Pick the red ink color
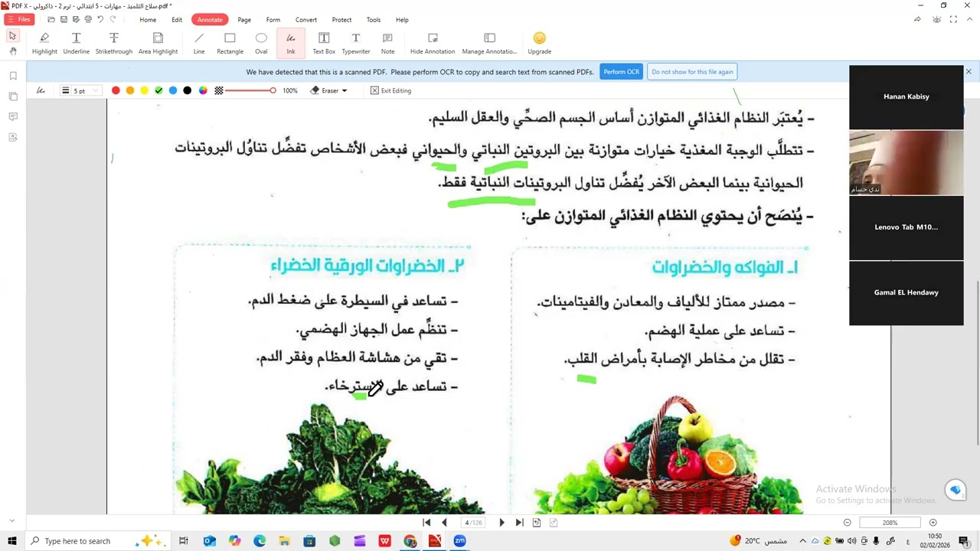980x551 pixels. tap(116, 90)
